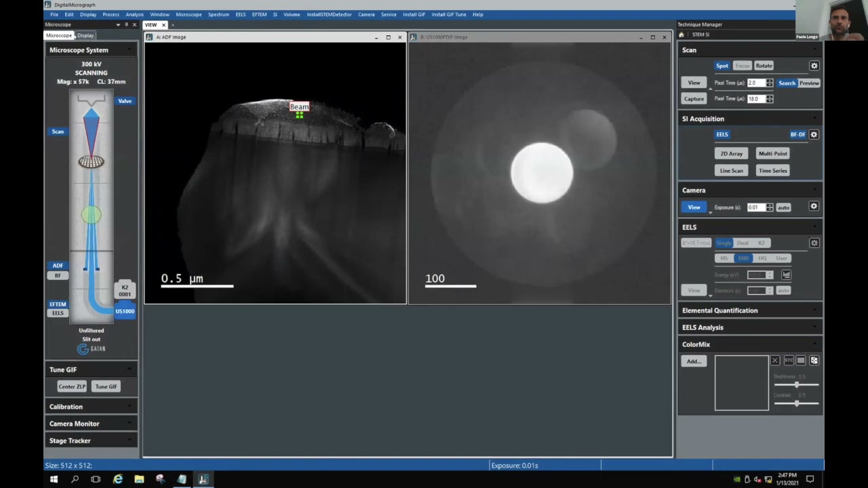Switch to Display tab

[x=85, y=35]
